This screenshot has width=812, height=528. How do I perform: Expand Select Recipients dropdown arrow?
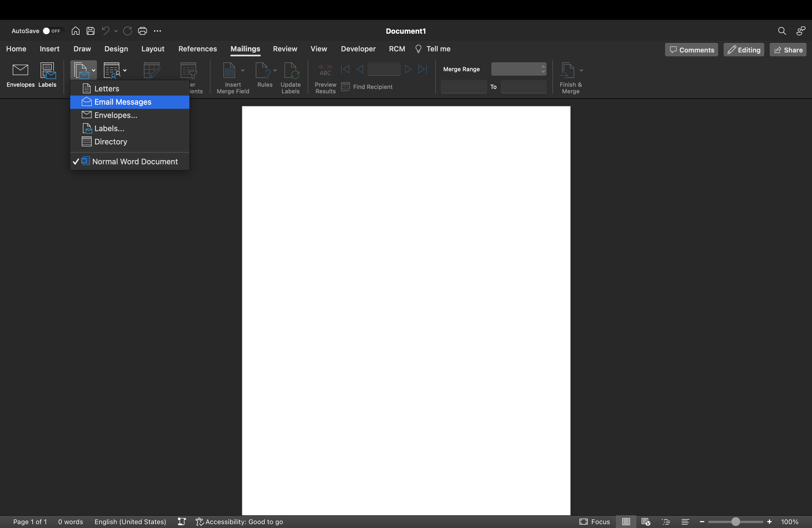point(125,70)
